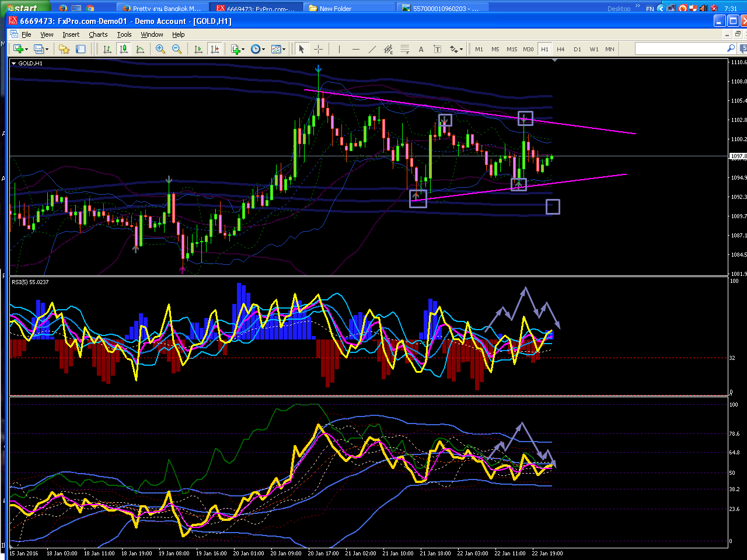
Task: Select the horizontal line drawing tool
Action: click(x=355, y=49)
